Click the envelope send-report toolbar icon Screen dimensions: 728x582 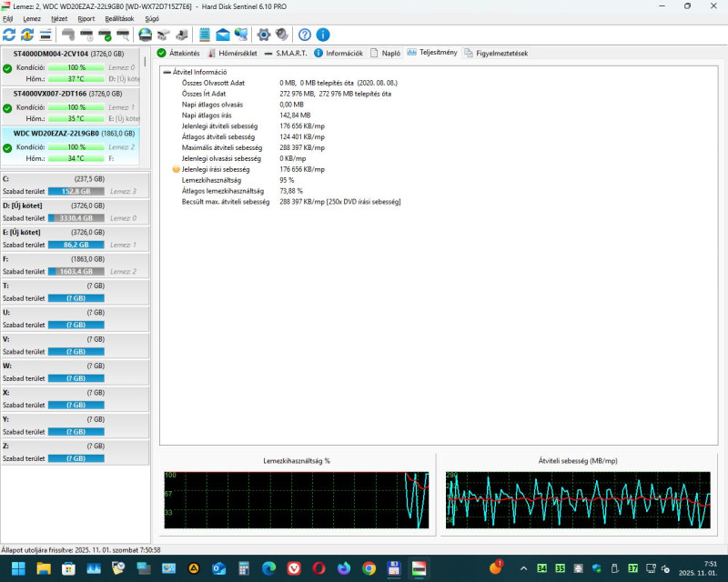[222, 35]
